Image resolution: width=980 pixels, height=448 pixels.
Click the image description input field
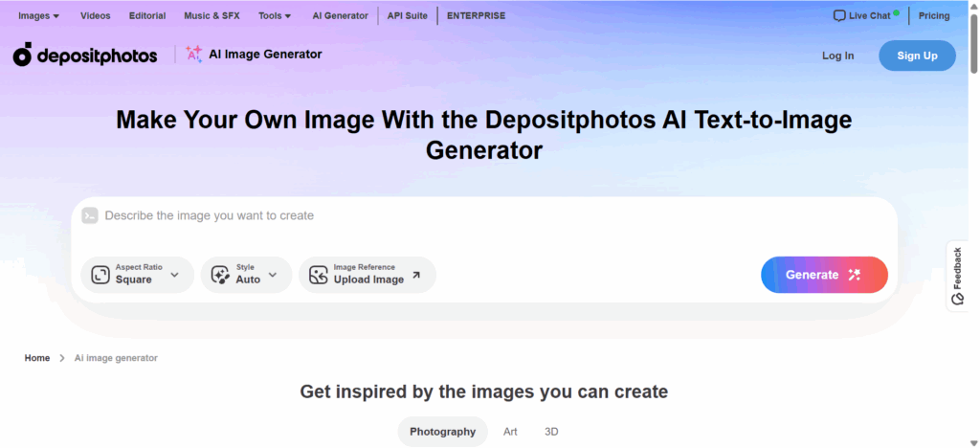[479, 215]
